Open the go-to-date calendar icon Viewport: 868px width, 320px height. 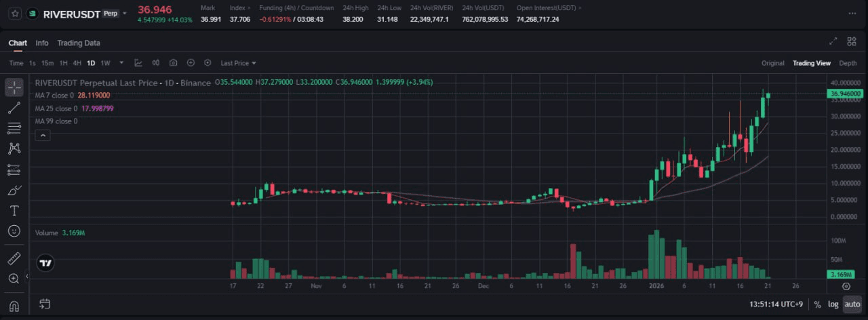(x=45, y=304)
